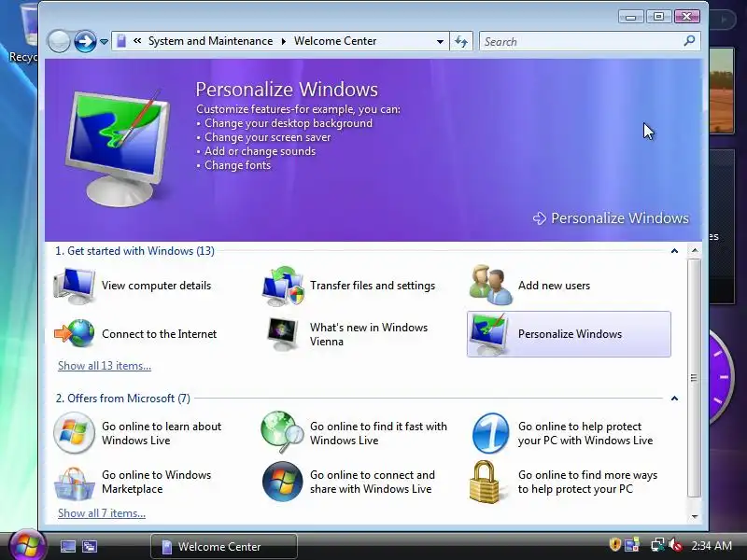Click Switch between windows quick launch icon
Screen dimensions: 747x560
[x=90, y=546]
